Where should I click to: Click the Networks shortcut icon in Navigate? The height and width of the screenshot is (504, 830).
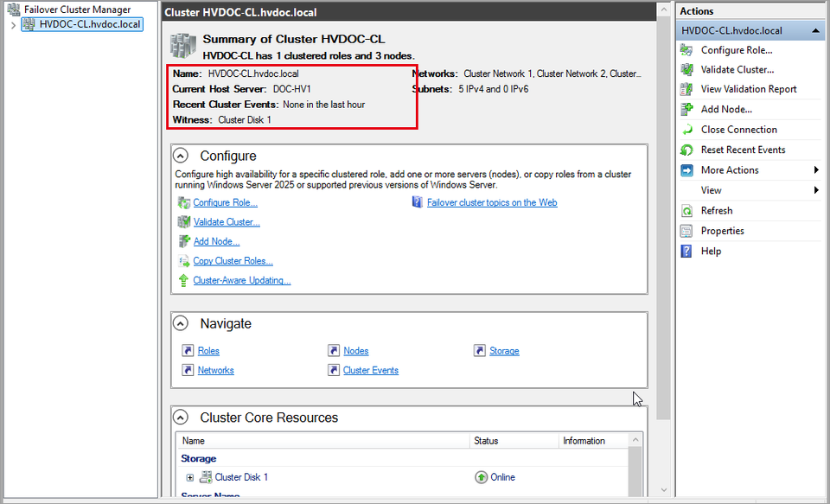(188, 370)
